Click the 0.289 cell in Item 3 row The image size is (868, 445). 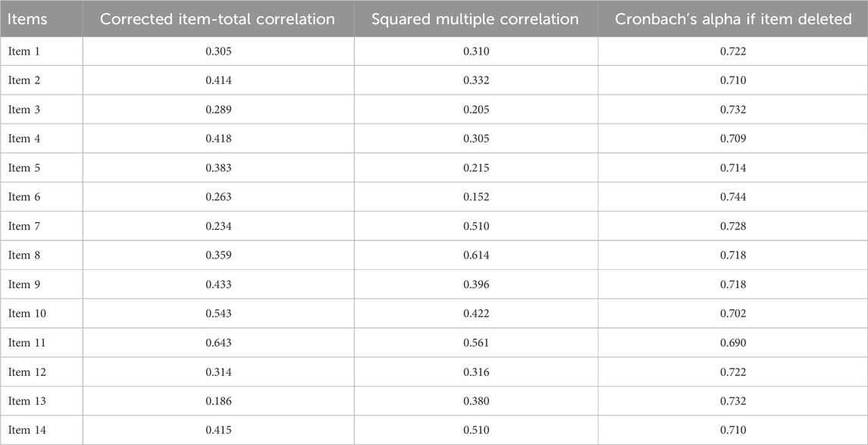coord(218,110)
